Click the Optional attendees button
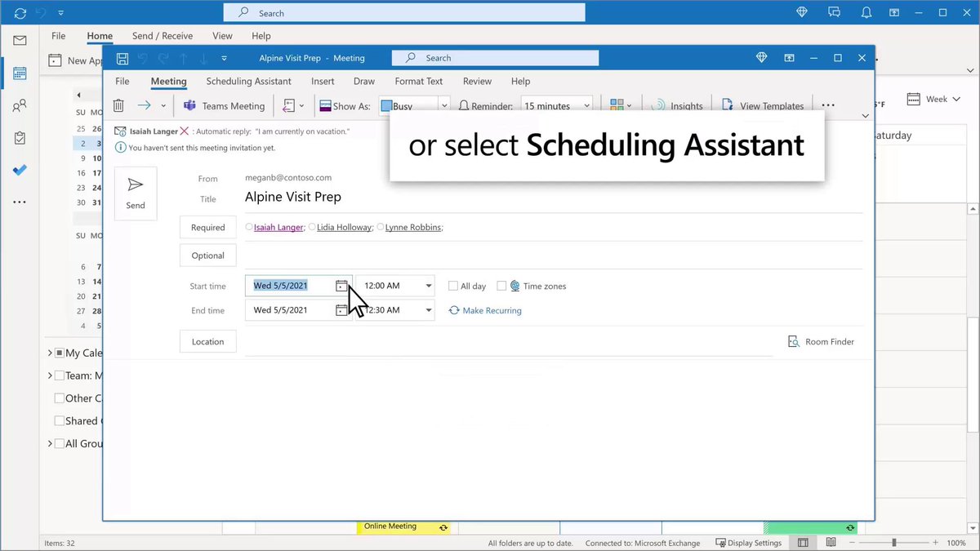Viewport: 980px width, 551px height. (x=208, y=256)
